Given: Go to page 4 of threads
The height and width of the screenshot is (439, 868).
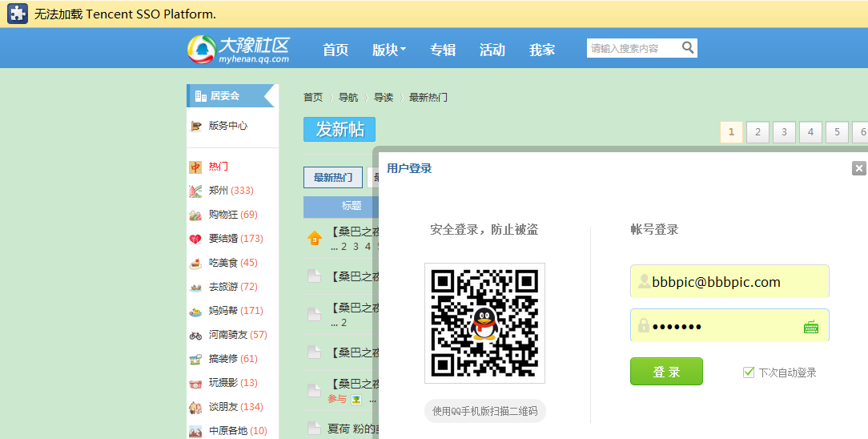Looking at the screenshot, I should (810, 131).
